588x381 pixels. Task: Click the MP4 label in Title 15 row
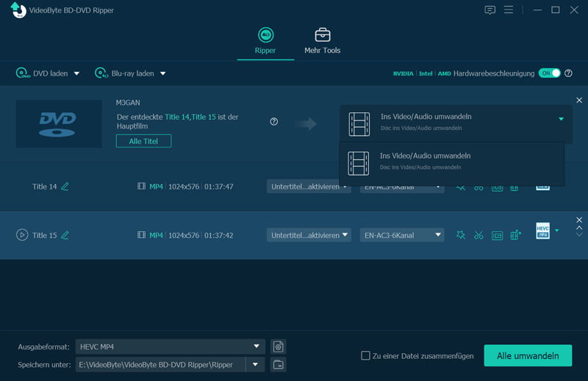pos(156,235)
